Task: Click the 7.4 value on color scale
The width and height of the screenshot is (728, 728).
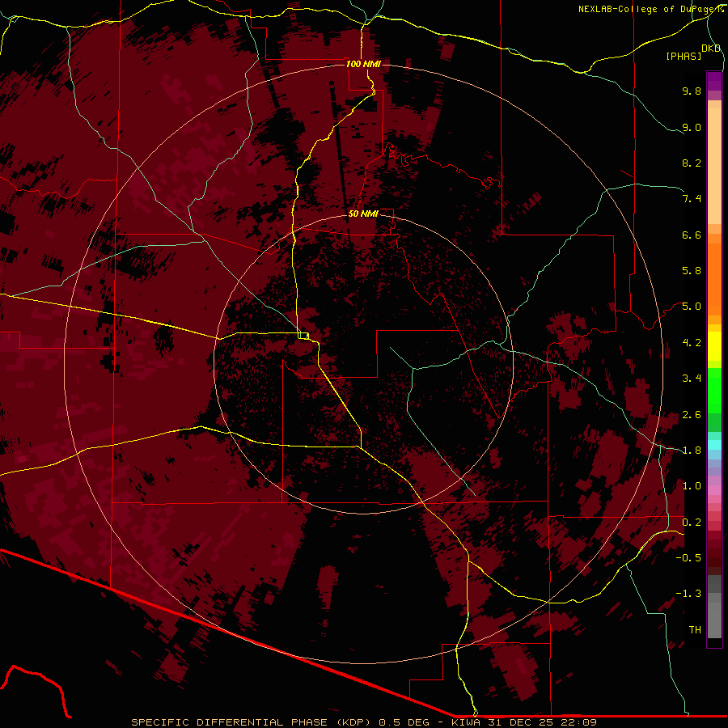Action: click(692, 199)
